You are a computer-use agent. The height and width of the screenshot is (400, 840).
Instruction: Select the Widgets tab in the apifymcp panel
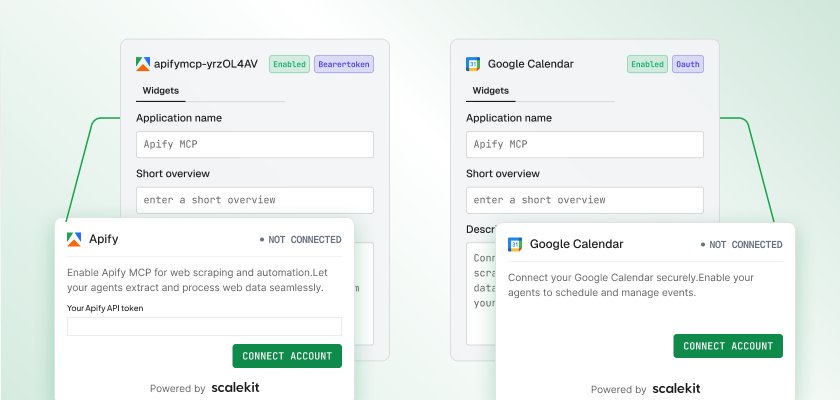(x=161, y=90)
